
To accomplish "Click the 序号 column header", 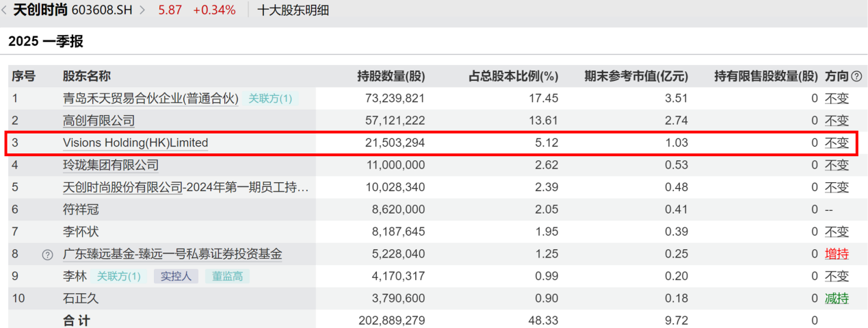I will [23, 77].
